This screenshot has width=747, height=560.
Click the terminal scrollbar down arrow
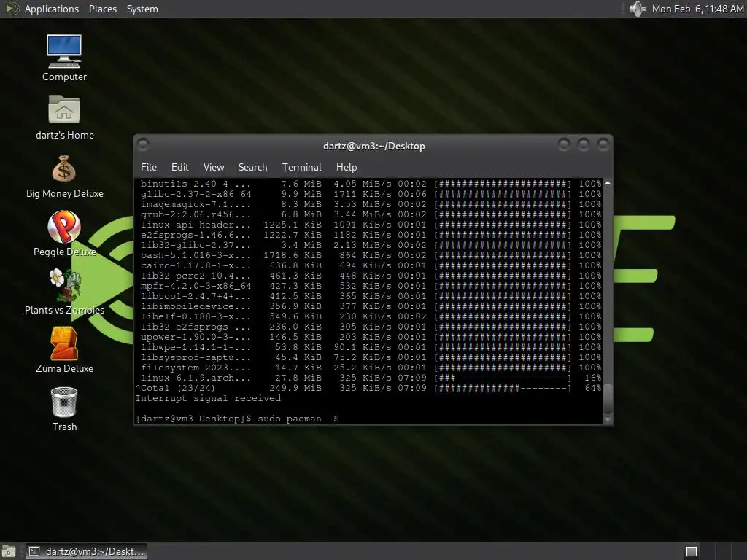(608, 419)
